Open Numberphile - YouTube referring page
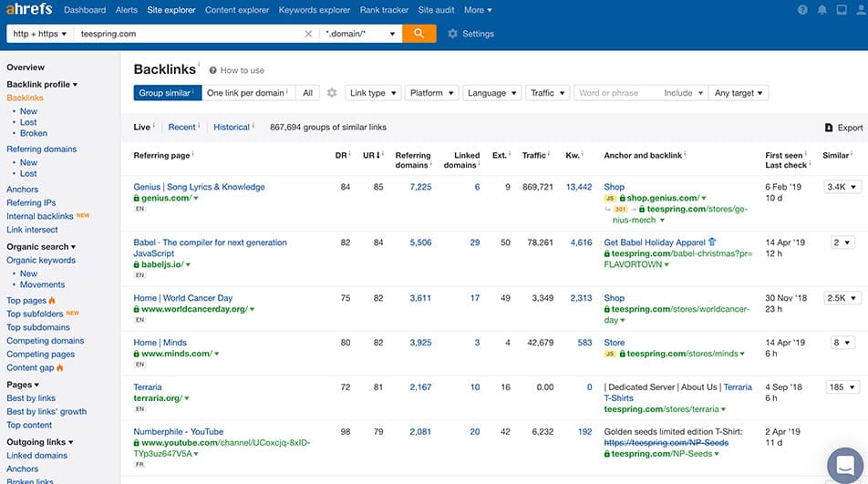Screen dimensions: 868x484 (179, 432)
